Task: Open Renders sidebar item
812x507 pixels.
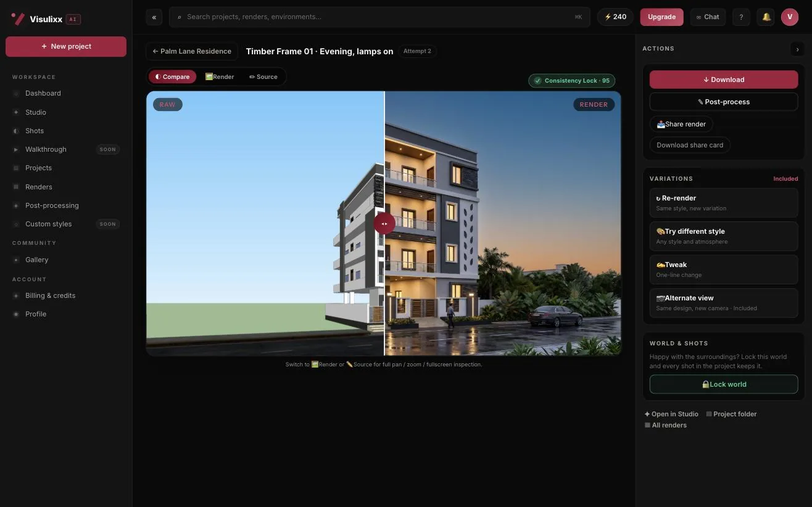Action: 66,187
